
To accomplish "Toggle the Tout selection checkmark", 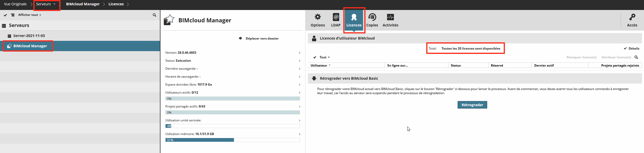I will (x=315, y=57).
